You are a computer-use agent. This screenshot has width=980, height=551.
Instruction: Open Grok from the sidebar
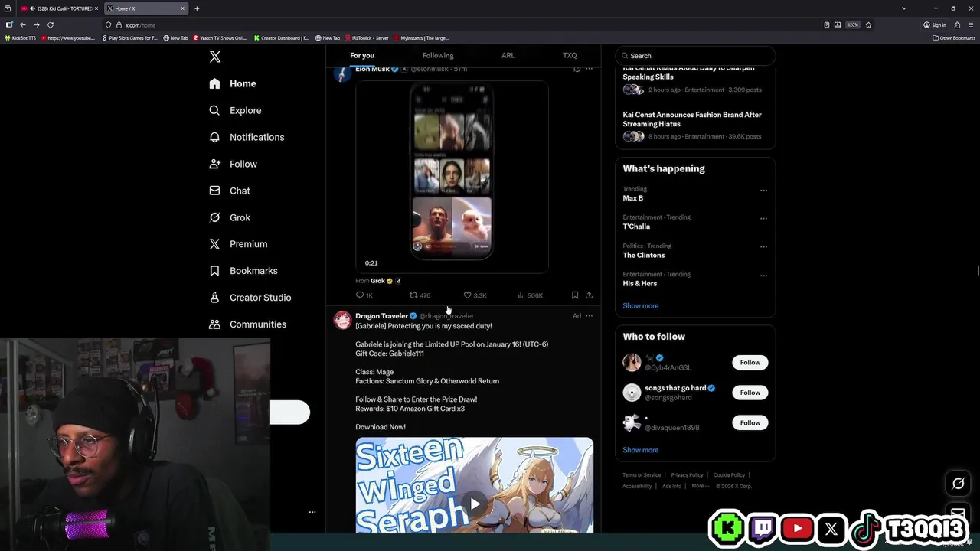point(230,217)
